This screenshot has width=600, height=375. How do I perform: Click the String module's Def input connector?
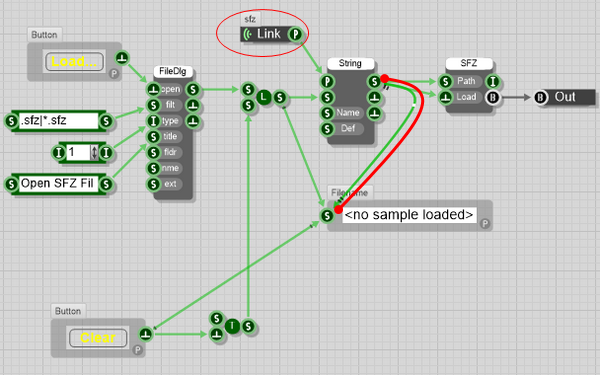tap(327, 129)
